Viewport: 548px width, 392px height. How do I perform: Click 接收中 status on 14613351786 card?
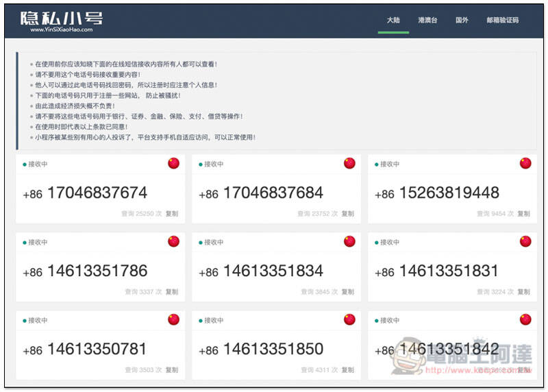pyautogui.click(x=36, y=242)
